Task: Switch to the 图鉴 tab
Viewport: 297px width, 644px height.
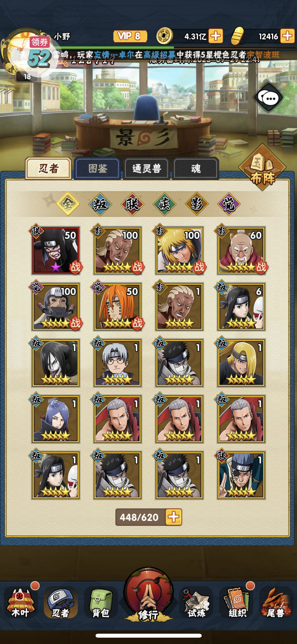Action: (97, 168)
